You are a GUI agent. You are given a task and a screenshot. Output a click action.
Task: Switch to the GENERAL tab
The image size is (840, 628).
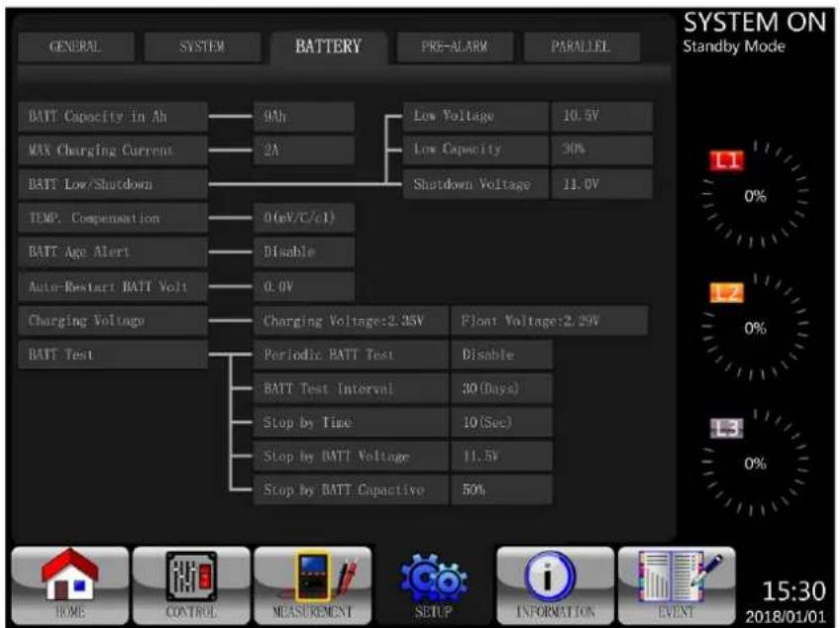pyautogui.click(x=75, y=48)
